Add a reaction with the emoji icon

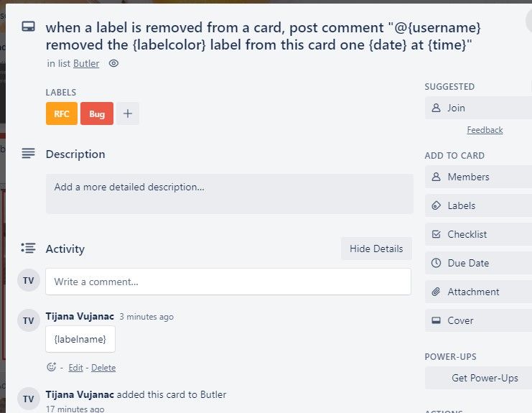tap(51, 367)
